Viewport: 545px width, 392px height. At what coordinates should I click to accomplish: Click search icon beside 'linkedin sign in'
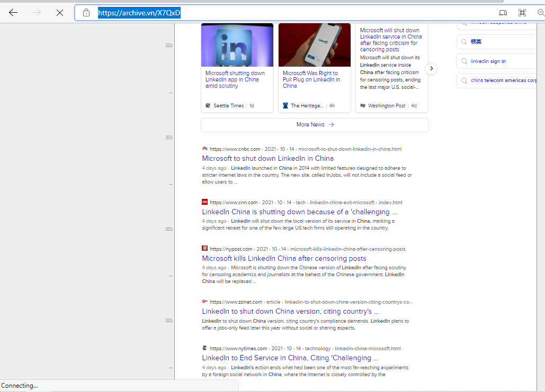[464, 61]
